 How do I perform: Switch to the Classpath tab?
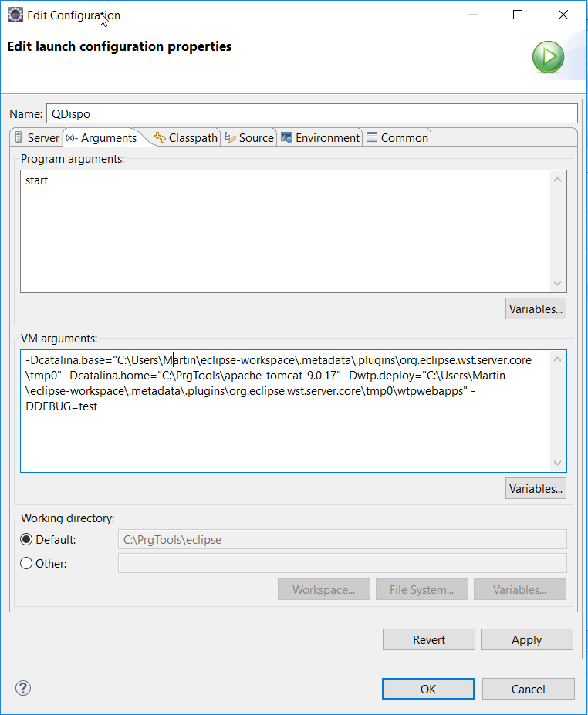[186, 137]
